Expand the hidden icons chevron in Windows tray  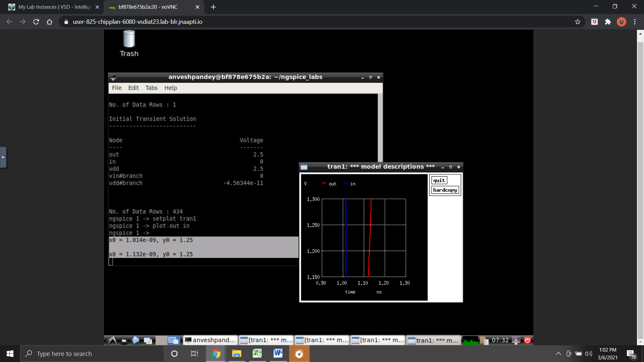(558, 353)
